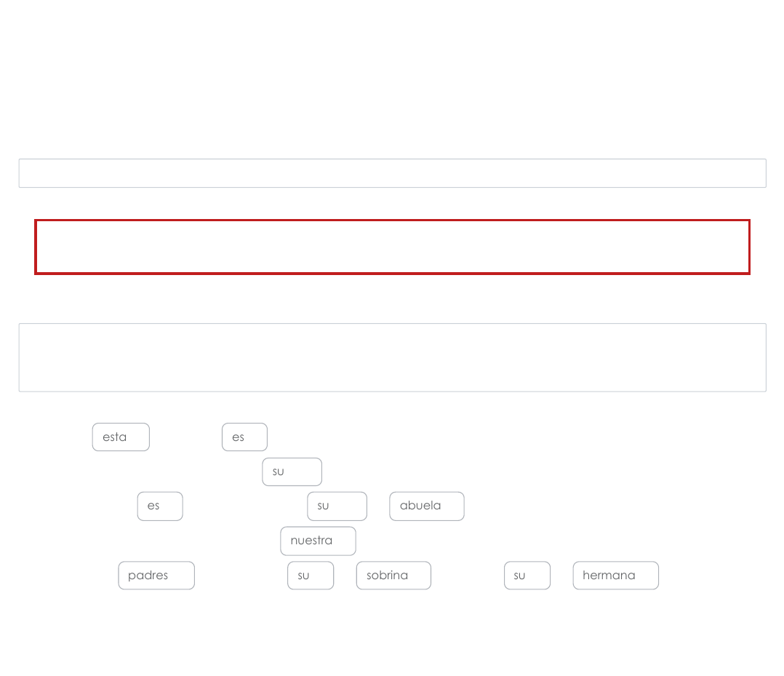Select the 'su' tile beside 'hermana'
Image resolution: width=784 pixels, height=676 pixels.
coord(527,576)
